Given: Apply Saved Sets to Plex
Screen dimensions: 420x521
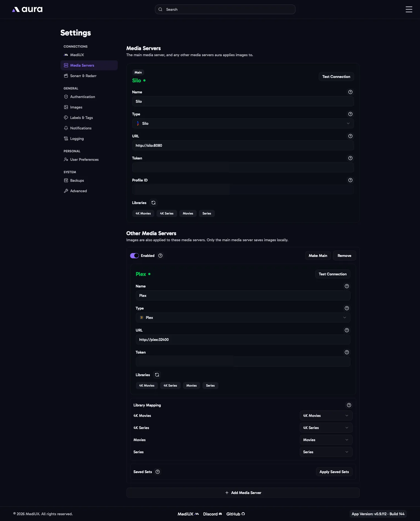Looking at the screenshot, I should [334, 472].
